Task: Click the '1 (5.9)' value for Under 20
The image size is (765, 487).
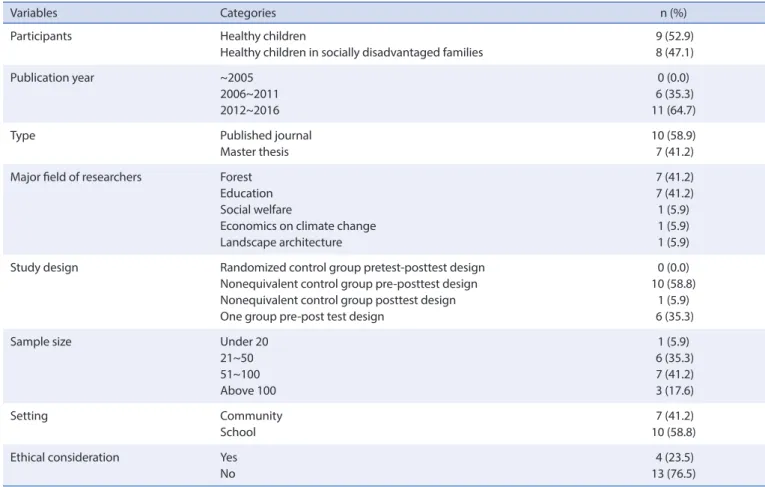Action: tap(673, 342)
